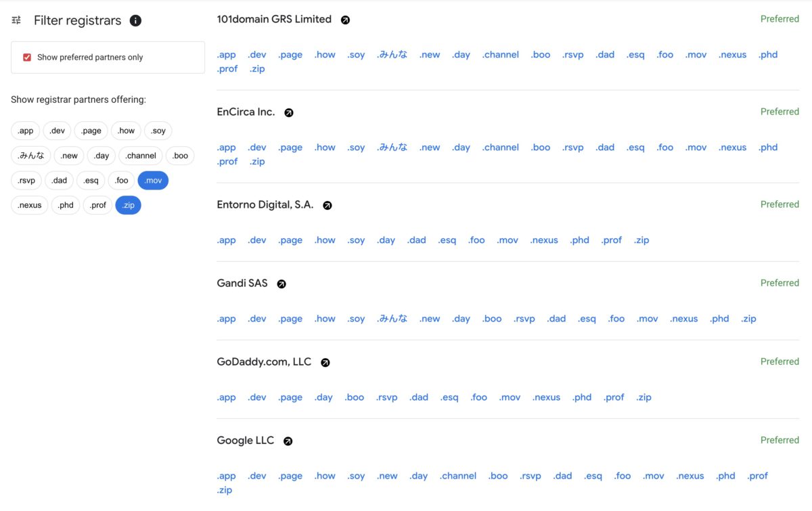
Task: Deselect the .zip filter chip
Action: coord(128,205)
